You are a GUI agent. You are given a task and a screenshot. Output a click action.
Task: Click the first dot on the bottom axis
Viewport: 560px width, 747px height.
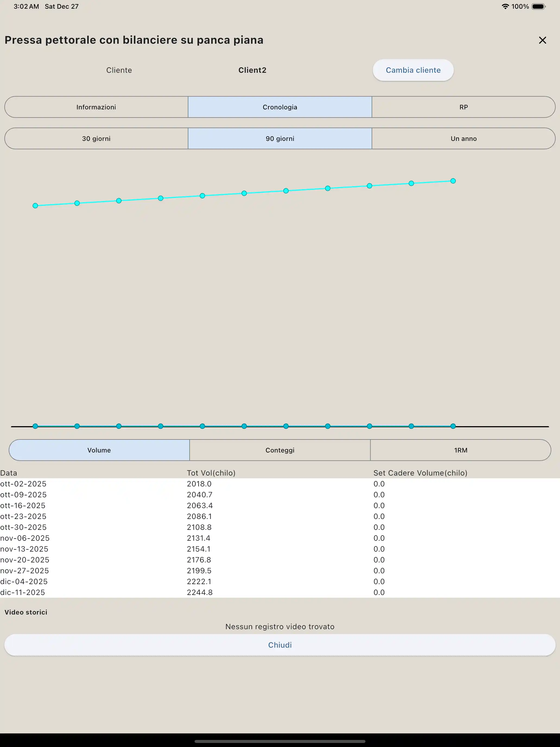tap(35, 426)
